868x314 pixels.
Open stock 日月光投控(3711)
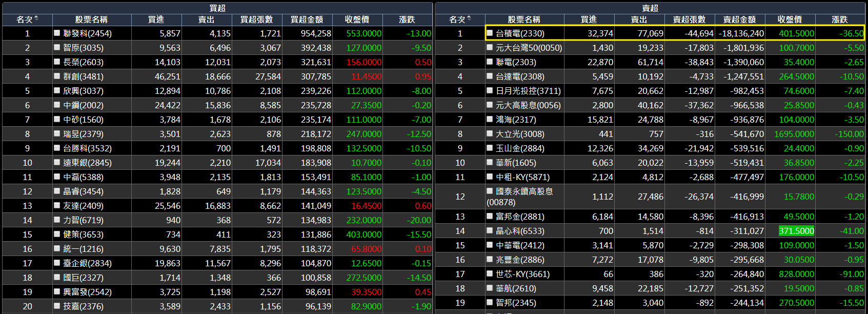click(x=528, y=91)
